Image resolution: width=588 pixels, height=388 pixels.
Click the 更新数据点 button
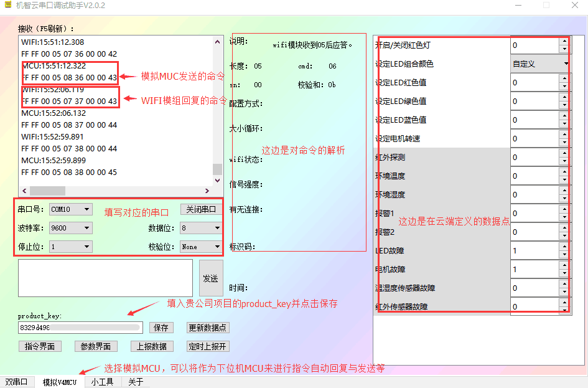tap(207, 327)
